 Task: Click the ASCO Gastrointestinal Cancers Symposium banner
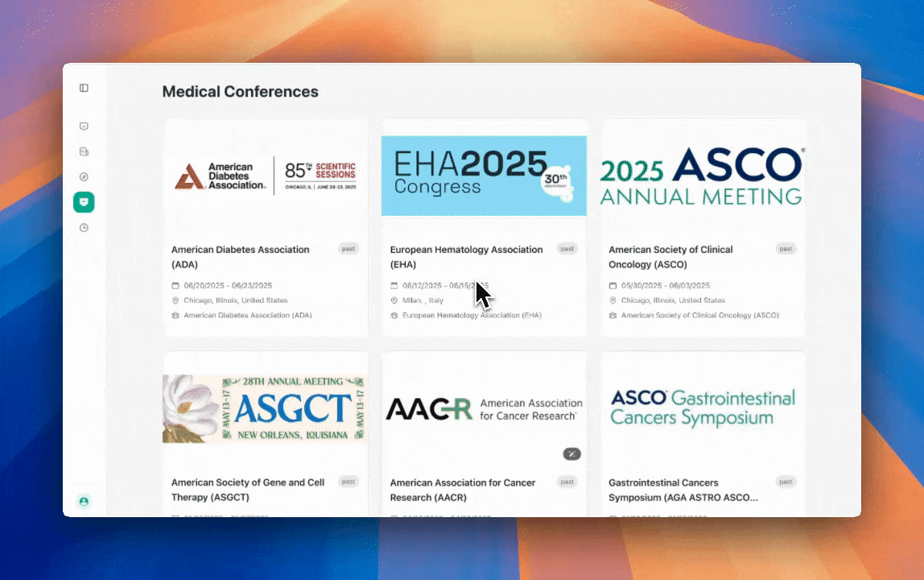702,408
